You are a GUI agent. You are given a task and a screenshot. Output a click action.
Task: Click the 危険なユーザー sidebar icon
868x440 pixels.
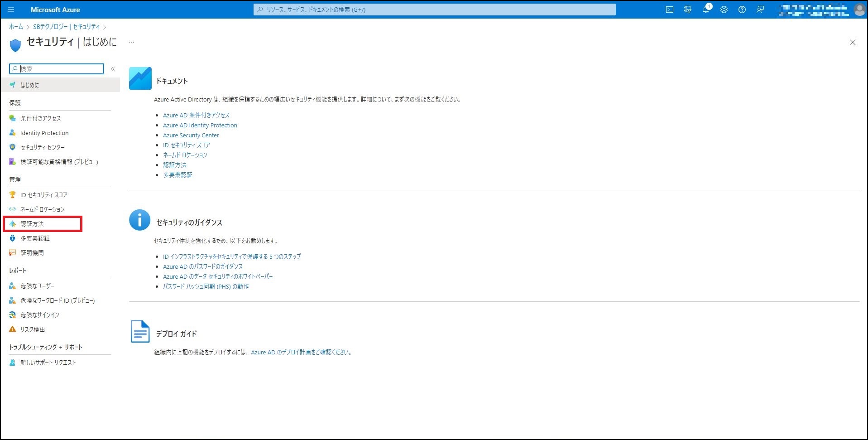13,286
